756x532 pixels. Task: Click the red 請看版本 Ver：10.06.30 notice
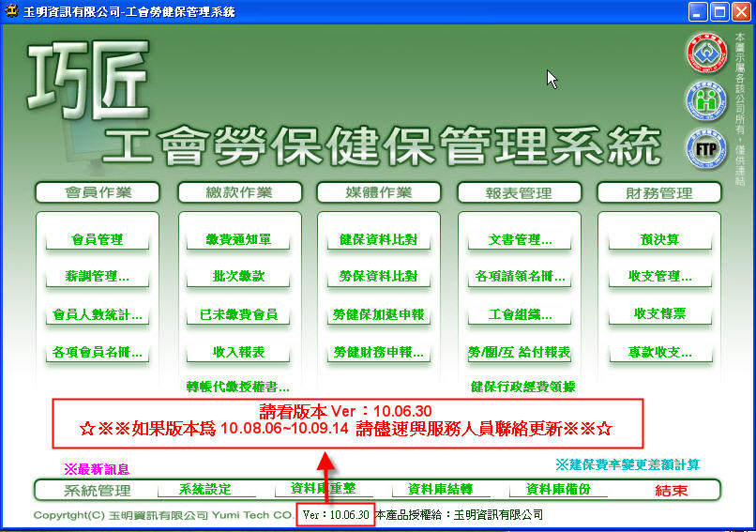tap(346, 411)
